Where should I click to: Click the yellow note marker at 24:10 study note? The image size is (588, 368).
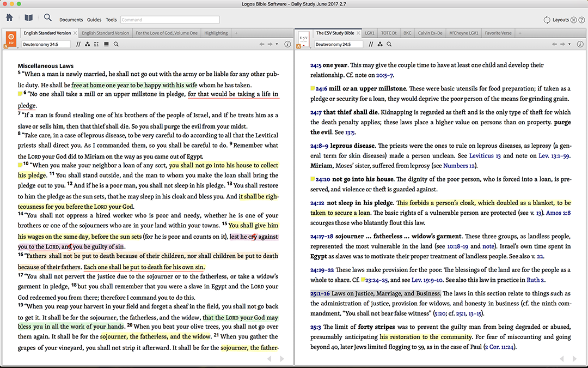[x=313, y=179]
